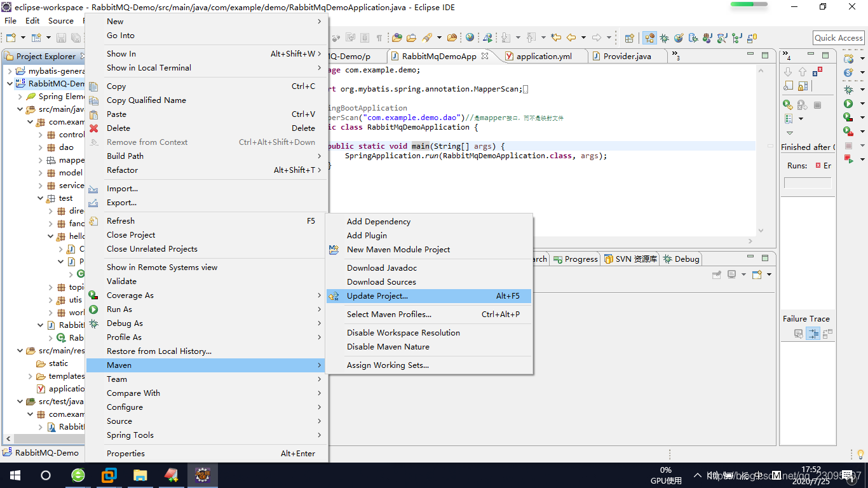Close the RabbitMqDemoApp editor tab
Viewport: 868px width, 488px height.
(x=485, y=56)
